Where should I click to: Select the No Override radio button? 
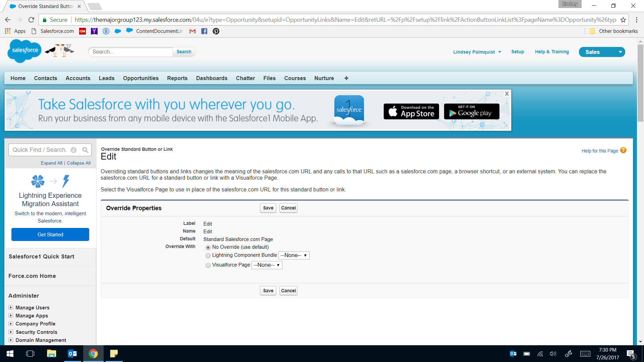coord(208,247)
